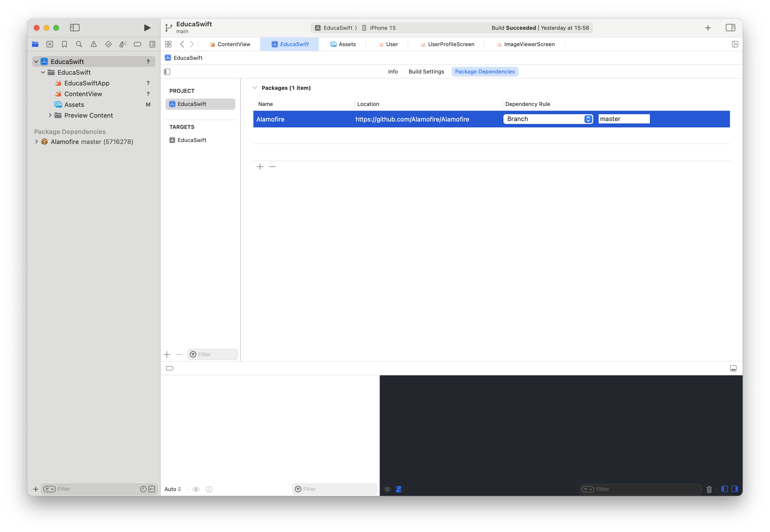
Task: Open ContentView in the navigator
Action: point(83,94)
